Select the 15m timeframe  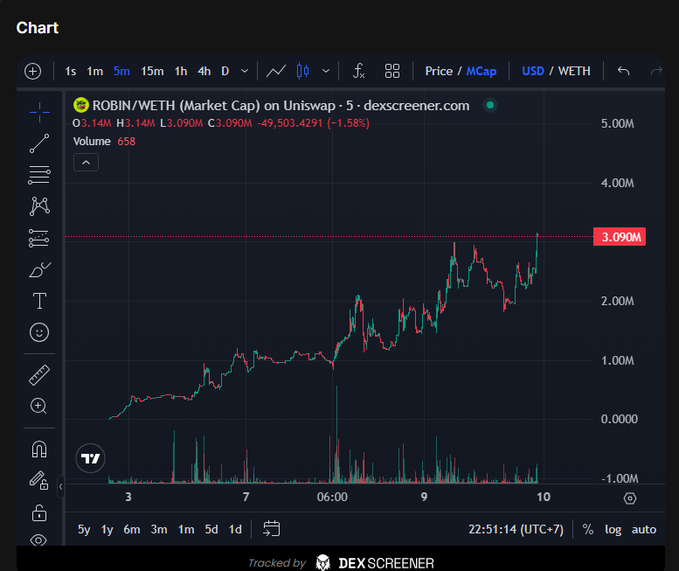[x=152, y=71]
